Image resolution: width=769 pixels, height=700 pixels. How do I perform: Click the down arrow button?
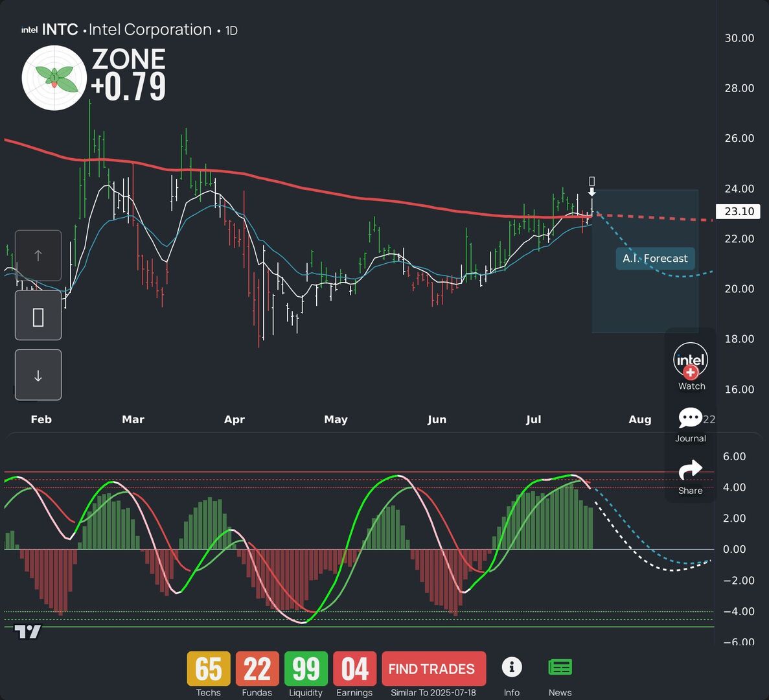38,375
